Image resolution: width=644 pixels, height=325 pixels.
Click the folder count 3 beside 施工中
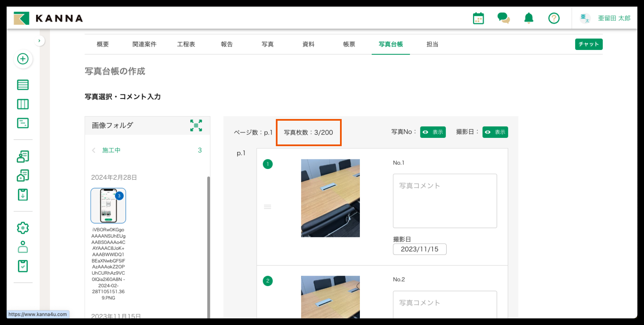(200, 150)
